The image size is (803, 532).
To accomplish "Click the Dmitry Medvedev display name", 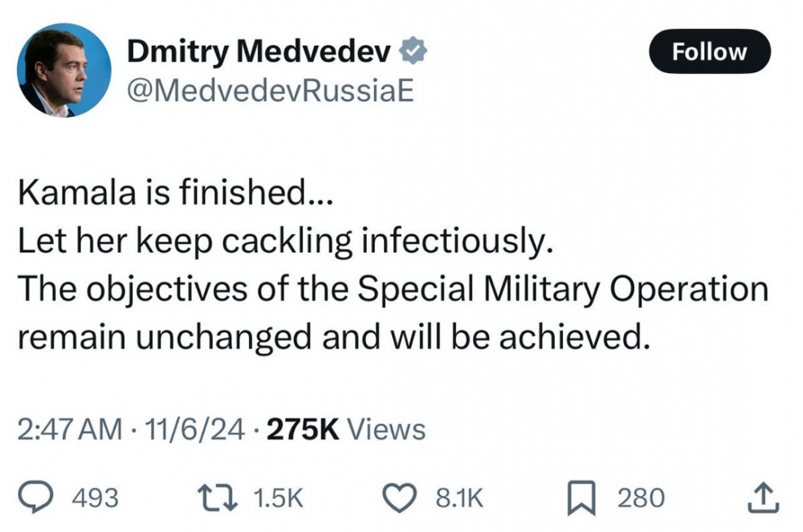I will point(260,52).
